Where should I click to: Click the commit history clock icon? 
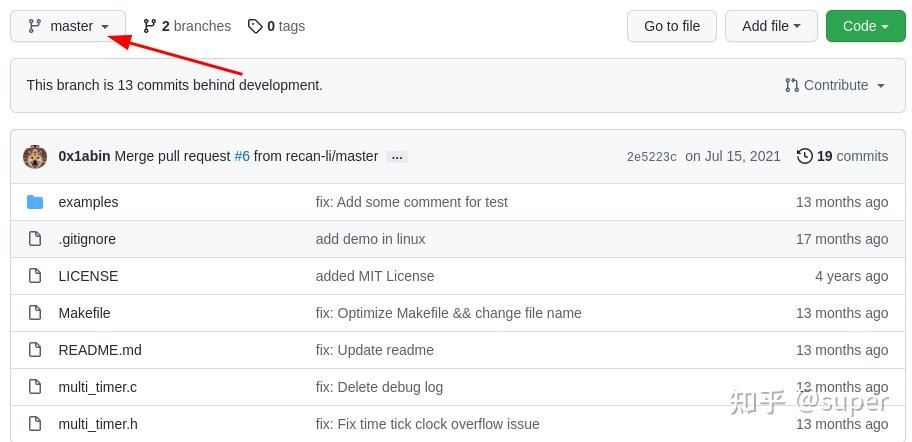[804, 156]
